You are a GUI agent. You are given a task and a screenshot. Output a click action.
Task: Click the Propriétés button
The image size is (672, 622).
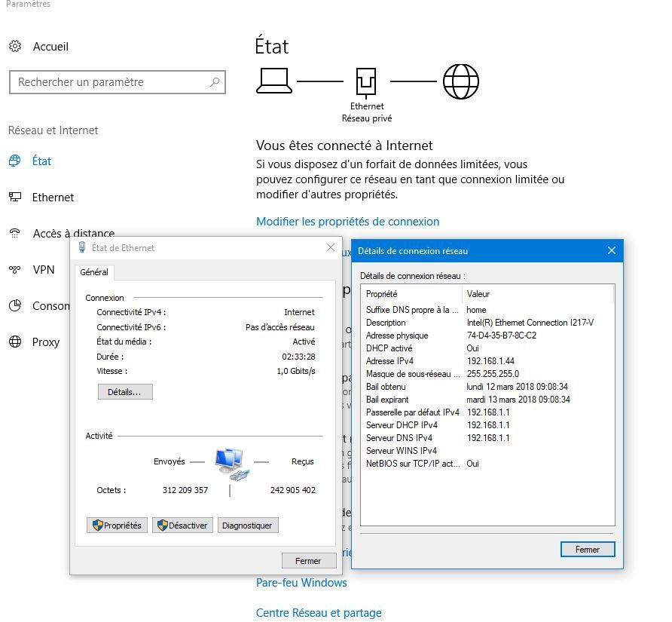[x=117, y=525]
